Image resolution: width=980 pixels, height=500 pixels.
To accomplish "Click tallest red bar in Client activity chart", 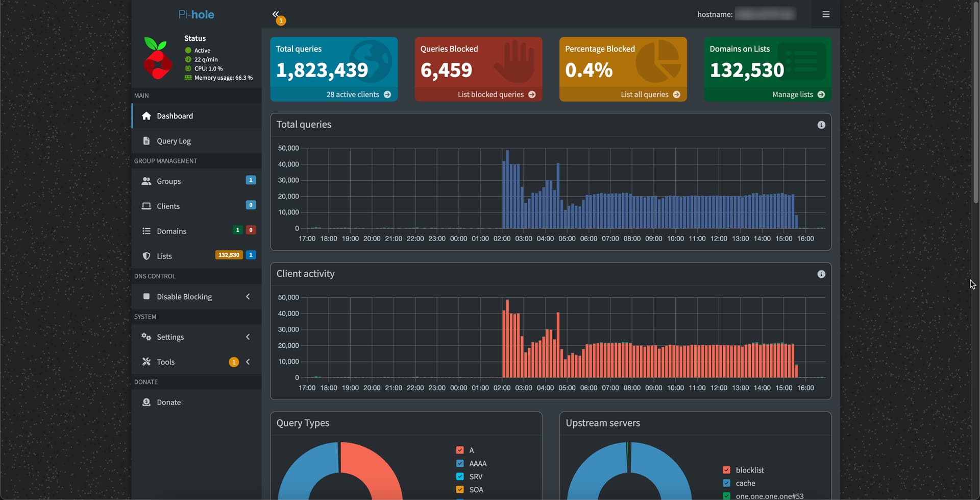I will point(507,339).
